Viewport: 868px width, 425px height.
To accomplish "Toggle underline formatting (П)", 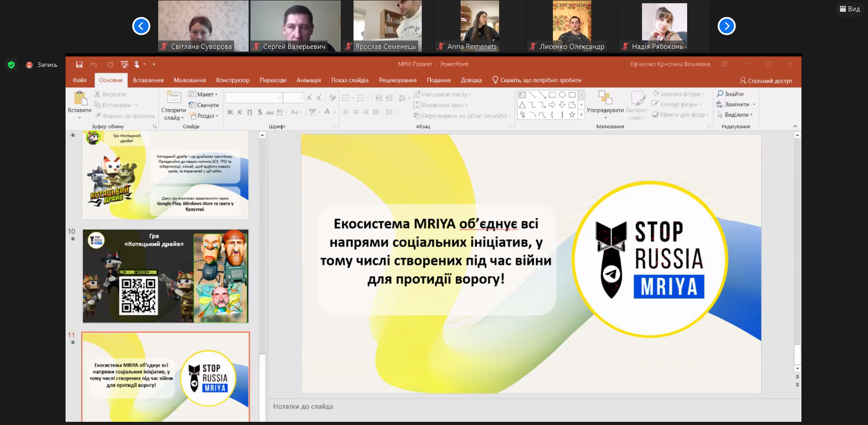I will pos(250,112).
